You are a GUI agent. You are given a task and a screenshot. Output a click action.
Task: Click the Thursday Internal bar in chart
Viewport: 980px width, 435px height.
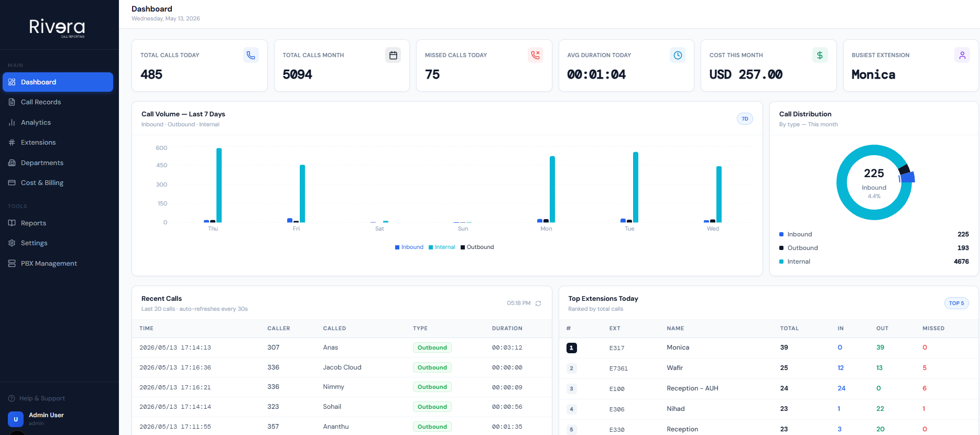[x=219, y=186]
